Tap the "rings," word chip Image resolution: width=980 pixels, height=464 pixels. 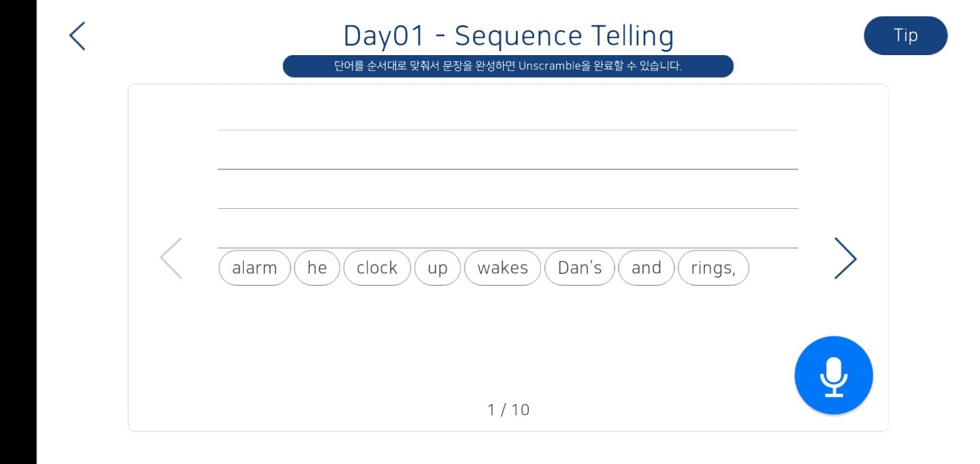click(713, 268)
